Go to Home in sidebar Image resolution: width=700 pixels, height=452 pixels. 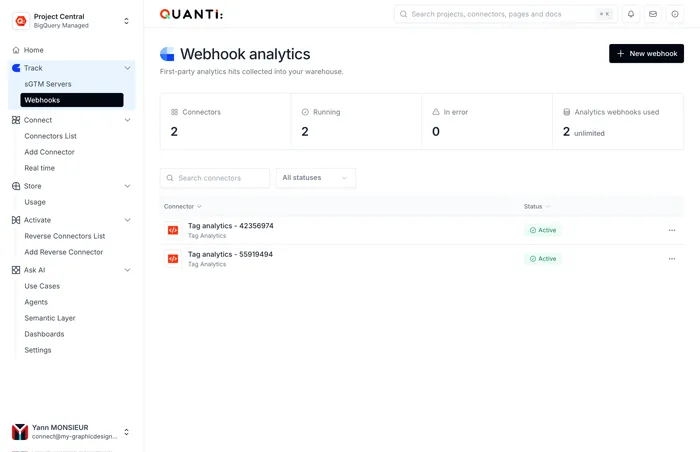point(33,50)
